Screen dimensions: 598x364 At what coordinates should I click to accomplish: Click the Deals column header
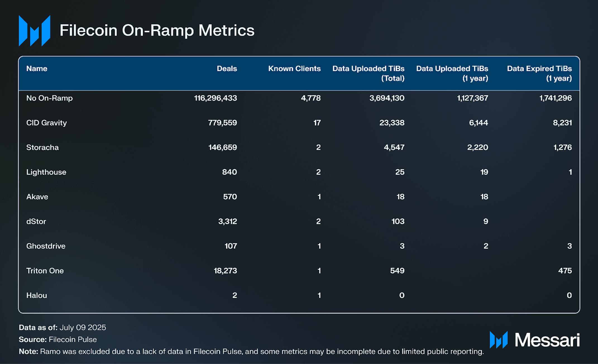[x=227, y=69]
